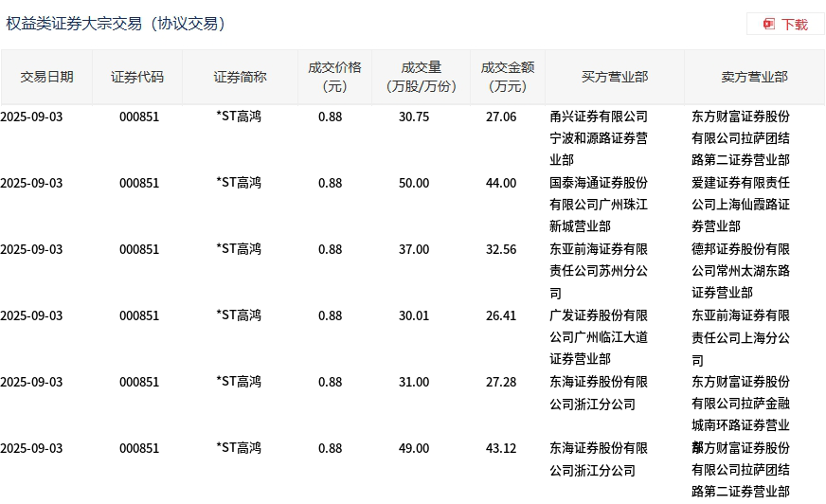826x504 pixels.
Task: Select trade volume 31.00 cell
Action: tap(414, 383)
